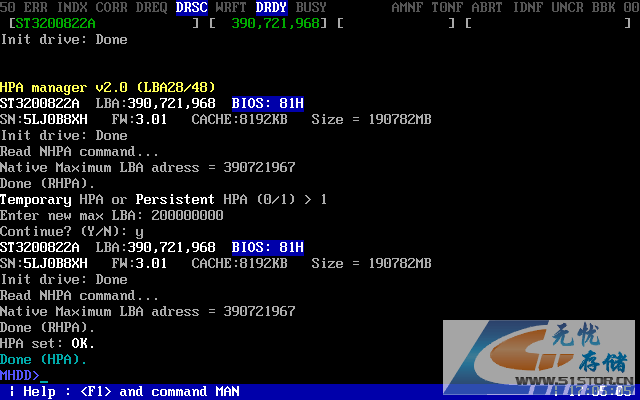The image size is (640, 400).
Task: Click the highlighted DRDY status flag
Action: (x=271, y=7)
